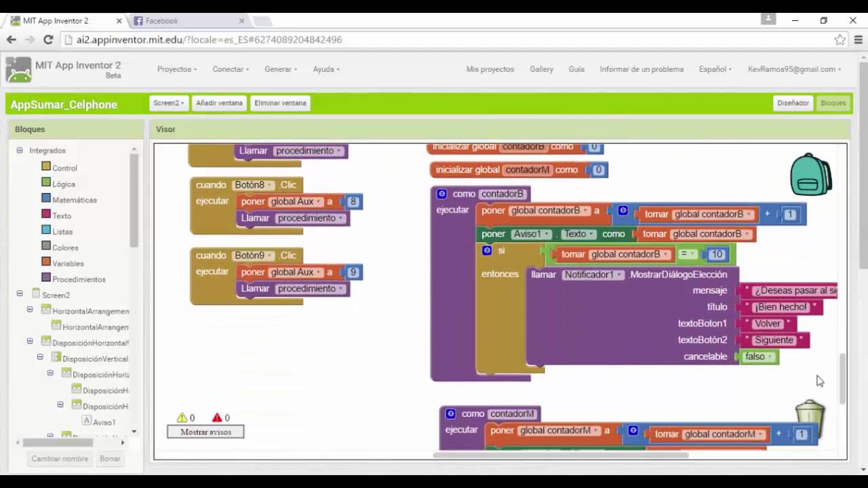Open the Chrome hamburger menu
This screenshot has height=488, width=868.
coord(858,39)
